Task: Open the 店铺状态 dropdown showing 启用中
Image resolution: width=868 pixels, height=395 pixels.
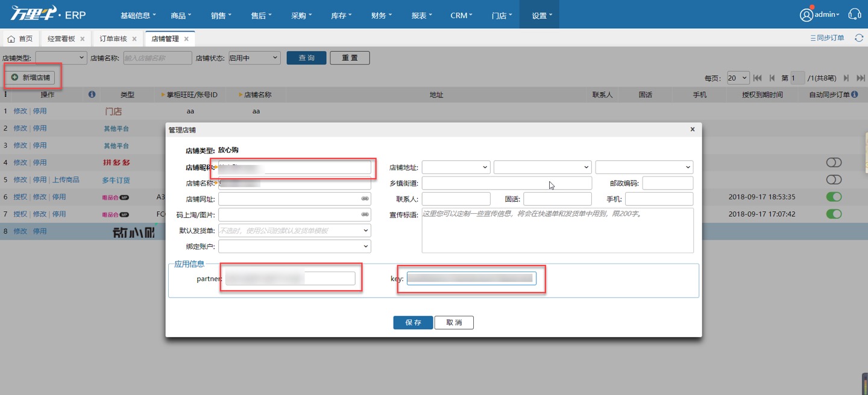Action: (x=254, y=58)
